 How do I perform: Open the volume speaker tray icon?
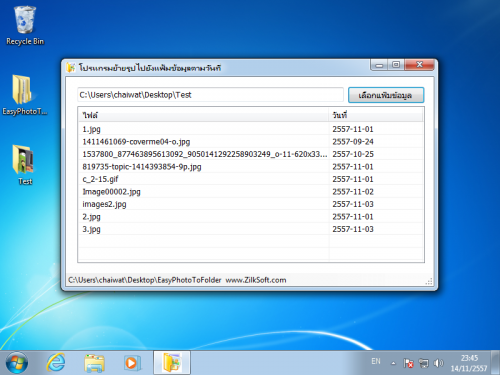(438, 363)
